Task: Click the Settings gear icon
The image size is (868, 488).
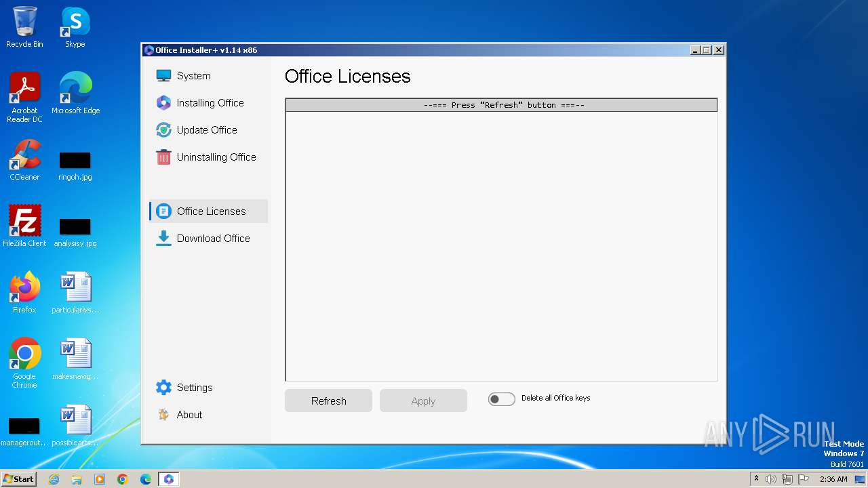Action: pos(163,388)
